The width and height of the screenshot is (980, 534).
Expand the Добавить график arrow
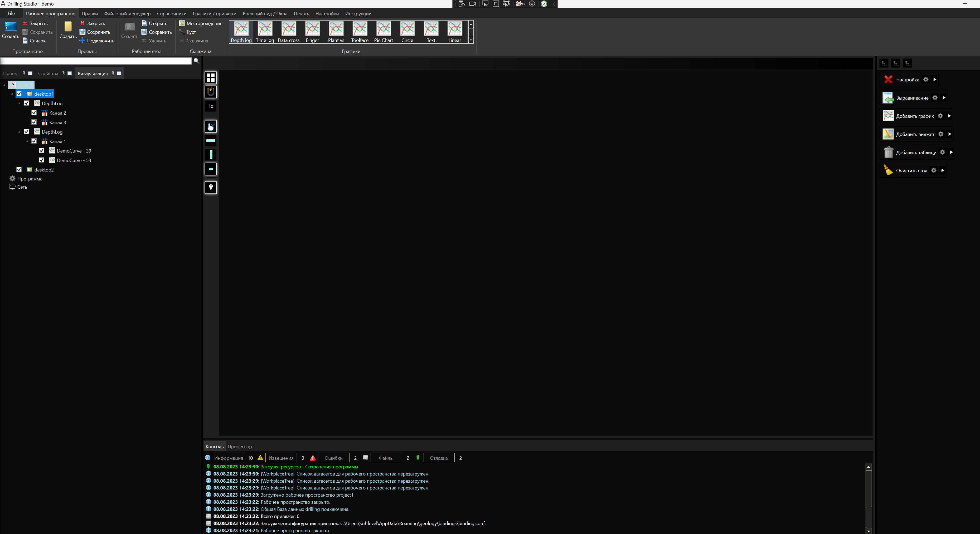pos(949,116)
